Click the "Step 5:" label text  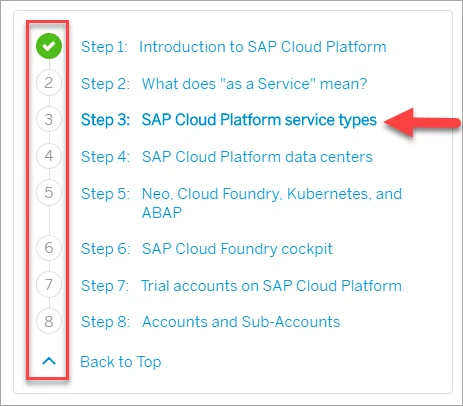(105, 194)
